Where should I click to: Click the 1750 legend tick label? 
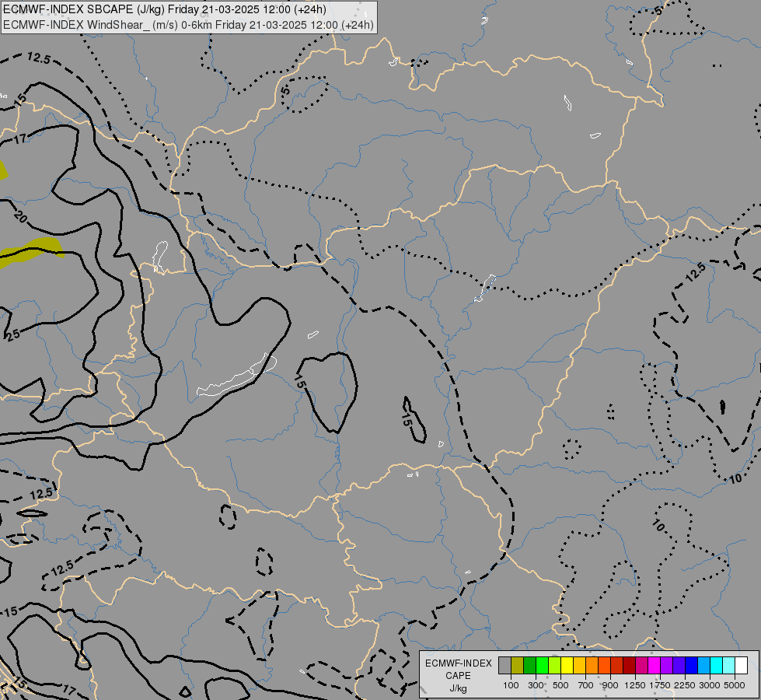tap(660, 685)
